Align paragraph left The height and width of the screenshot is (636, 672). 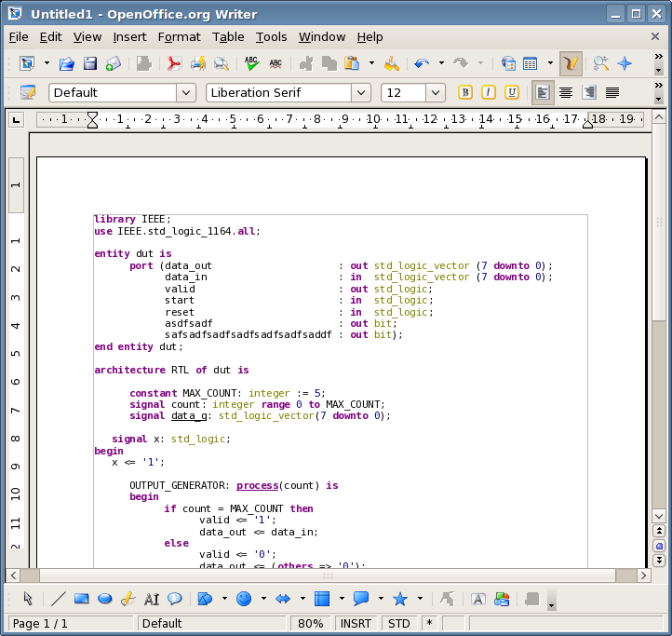click(543, 92)
